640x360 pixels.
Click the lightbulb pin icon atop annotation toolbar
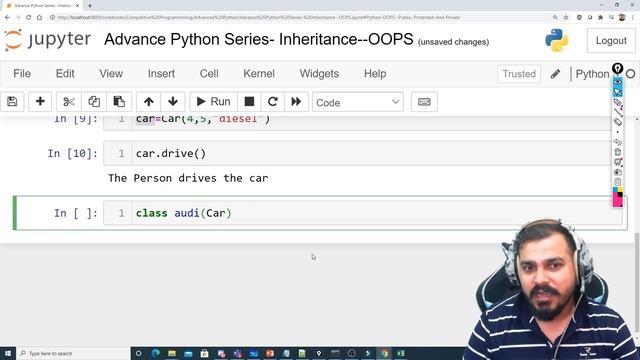coord(618,69)
